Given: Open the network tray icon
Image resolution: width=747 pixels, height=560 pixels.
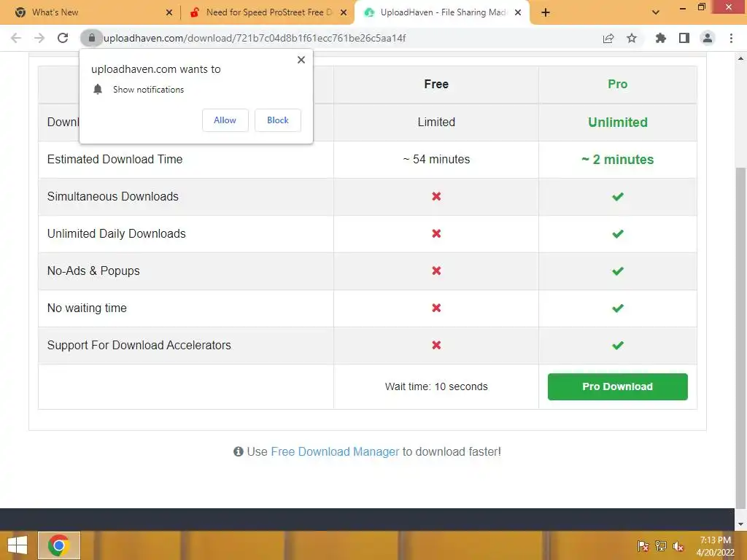Looking at the screenshot, I should click(x=660, y=546).
